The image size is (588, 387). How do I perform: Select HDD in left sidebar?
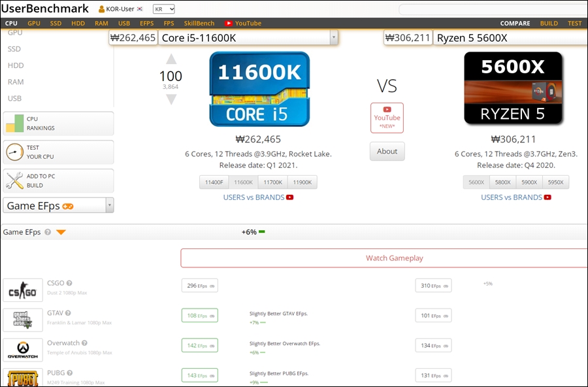(x=16, y=65)
